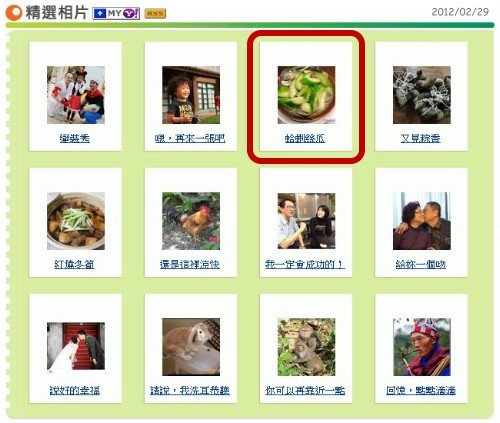Image resolution: width=500 pixels, height=423 pixels.
Task: Open the elderly man with pipe thumbnail
Action: (422, 347)
